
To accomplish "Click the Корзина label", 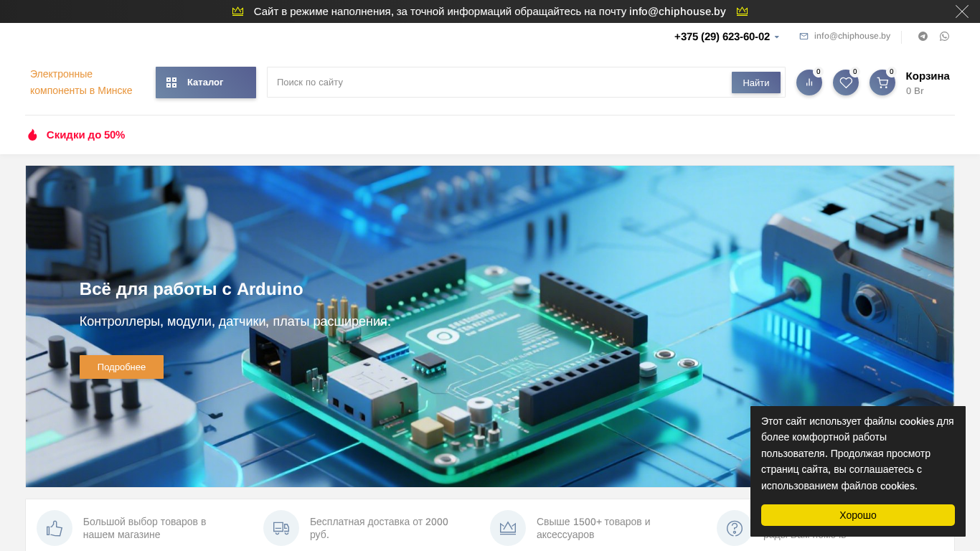I will [x=928, y=76].
